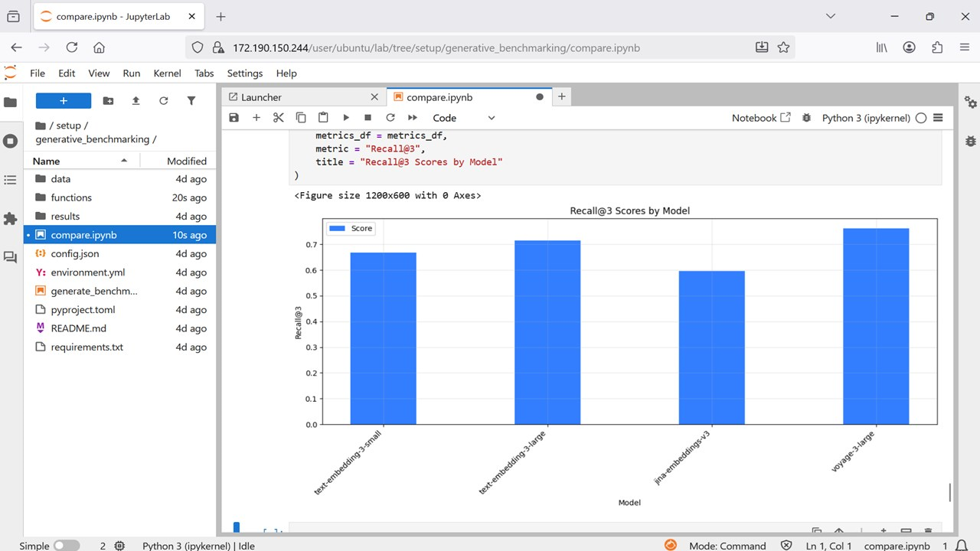Click the blue new launcher plus button

pyautogui.click(x=64, y=101)
